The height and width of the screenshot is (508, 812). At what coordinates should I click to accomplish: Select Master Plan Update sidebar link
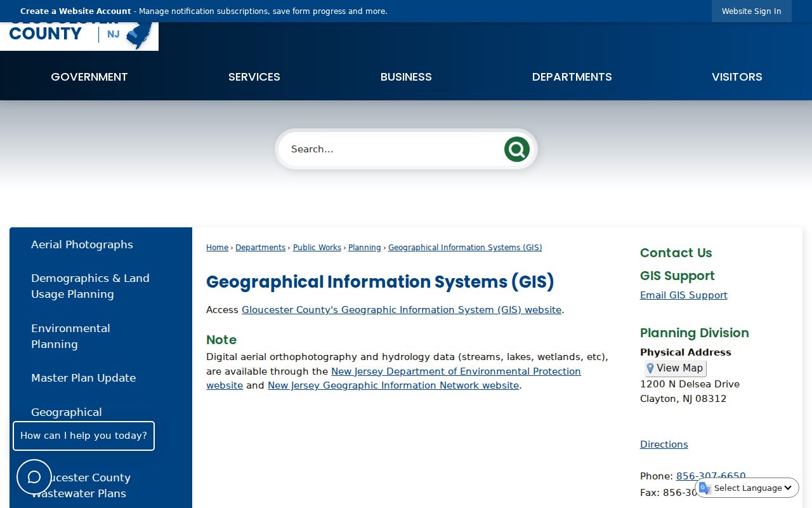(x=84, y=378)
